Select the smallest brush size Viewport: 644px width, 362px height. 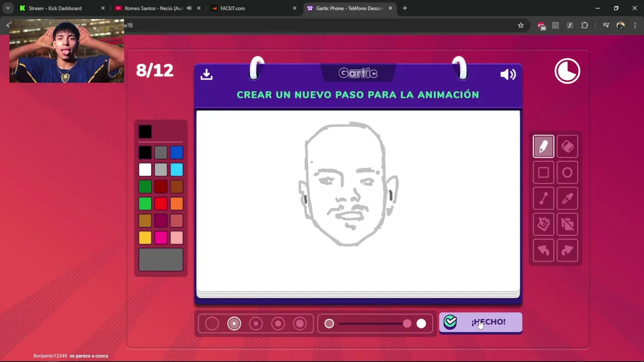[212, 323]
